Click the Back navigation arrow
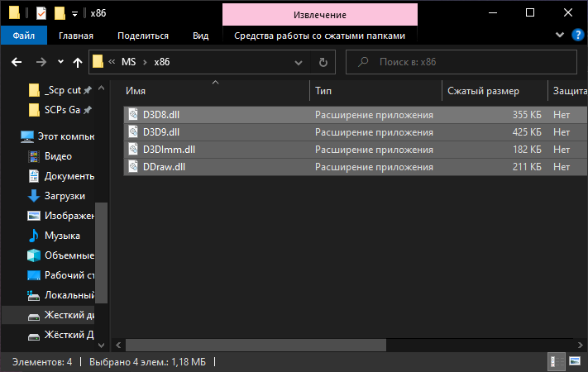 (17, 62)
